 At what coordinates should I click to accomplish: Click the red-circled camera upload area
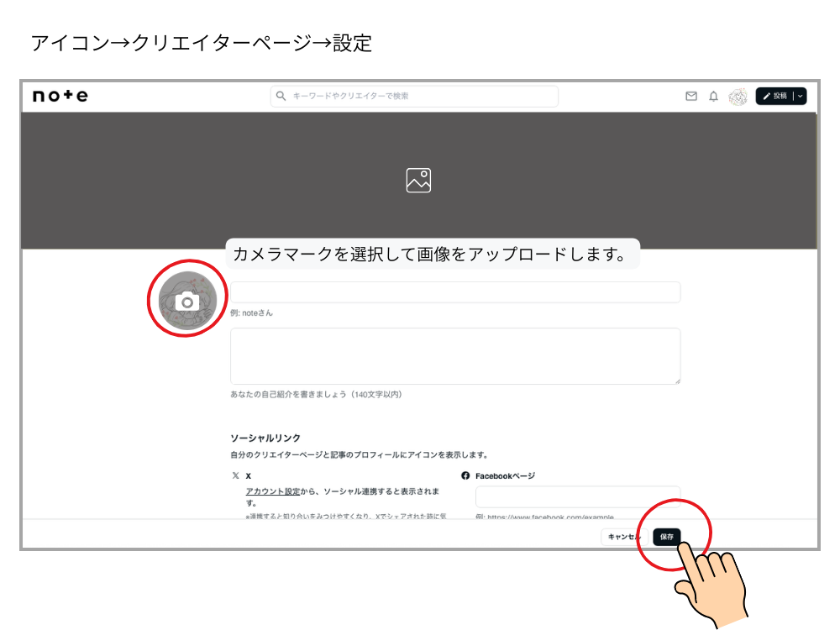[186, 297]
